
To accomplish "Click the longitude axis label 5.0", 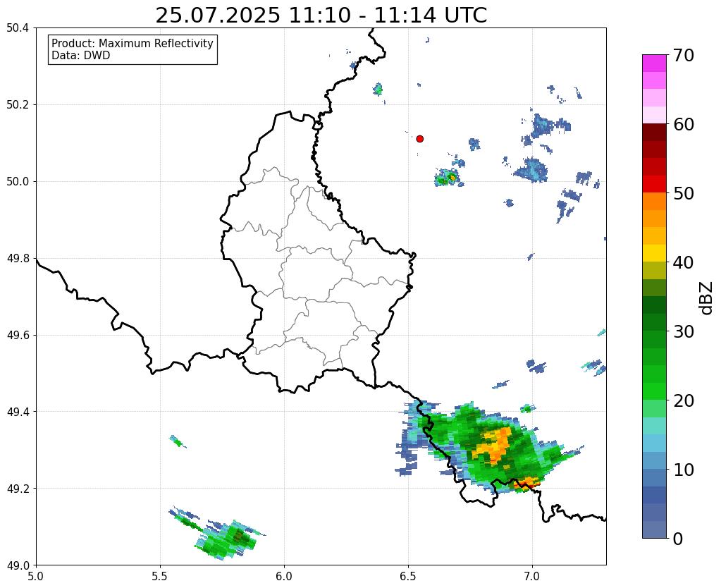I will point(36,576).
